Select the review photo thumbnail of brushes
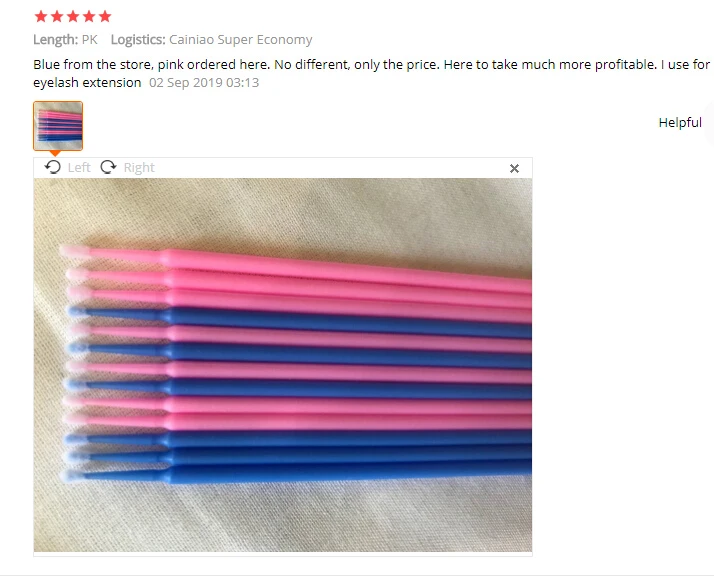This screenshot has width=714, height=583. pos(58,126)
